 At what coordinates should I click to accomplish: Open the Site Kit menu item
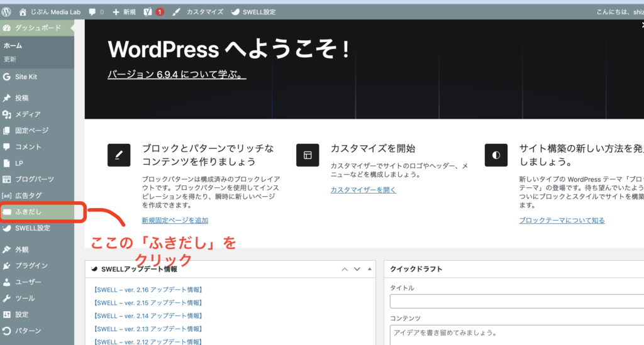25,77
